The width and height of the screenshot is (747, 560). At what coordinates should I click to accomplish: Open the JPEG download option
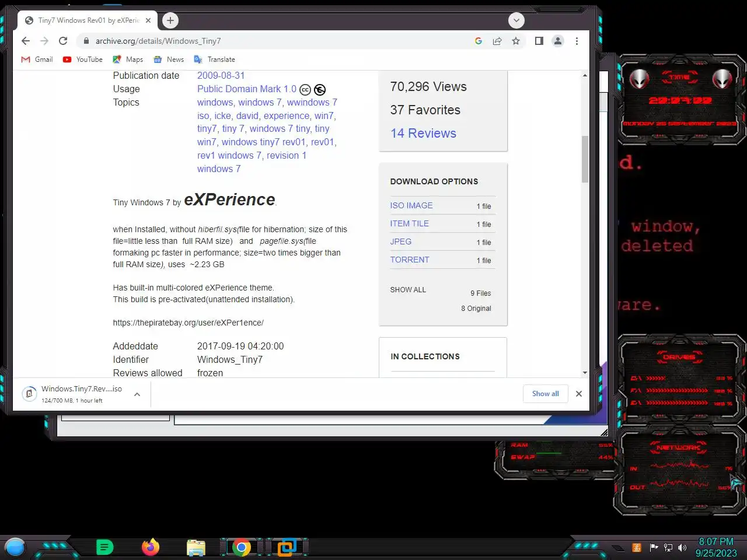(x=401, y=242)
